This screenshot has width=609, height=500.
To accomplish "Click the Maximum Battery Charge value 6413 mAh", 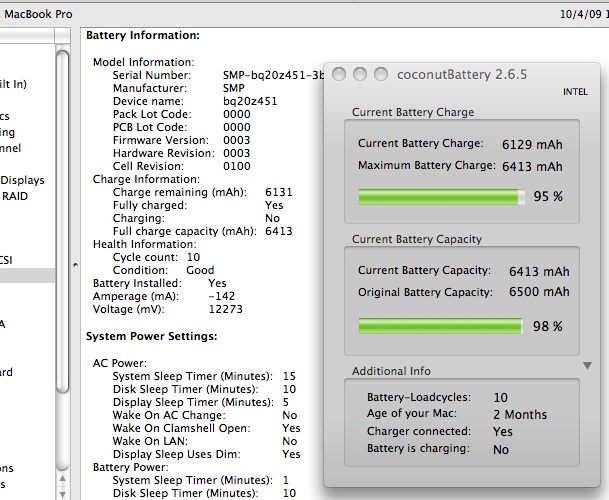I will click(532, 167).
